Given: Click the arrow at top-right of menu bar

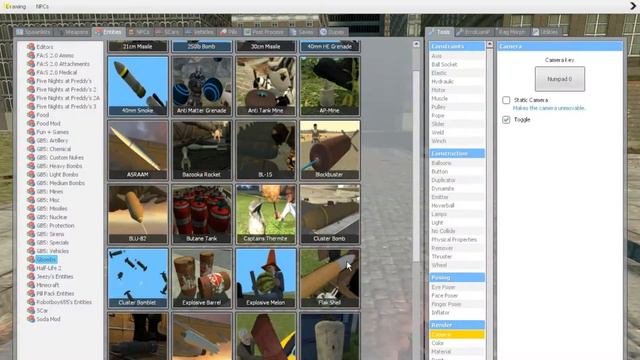Looking at the screenshot, I should pos(633,6).
